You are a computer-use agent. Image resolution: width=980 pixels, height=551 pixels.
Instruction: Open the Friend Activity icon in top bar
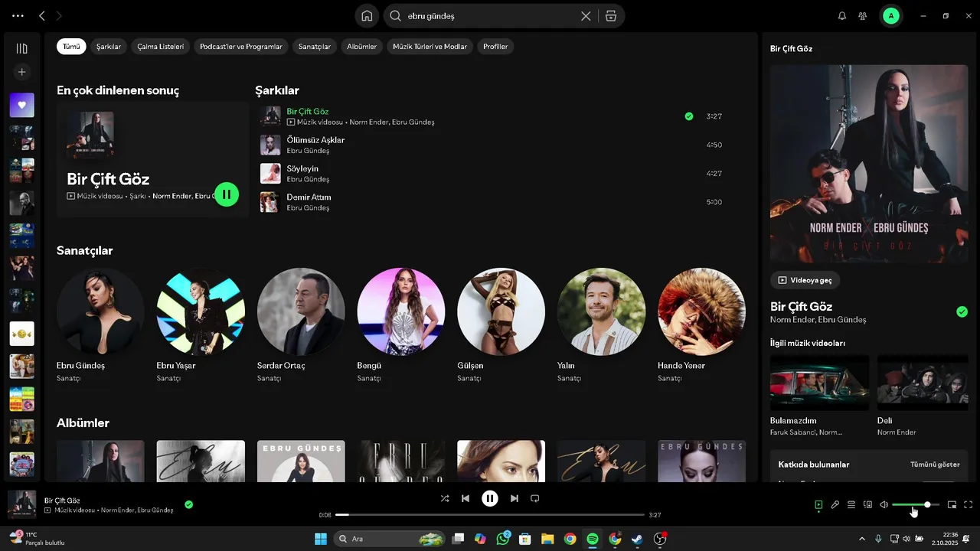pyautogui.click(x=863, y=15)
